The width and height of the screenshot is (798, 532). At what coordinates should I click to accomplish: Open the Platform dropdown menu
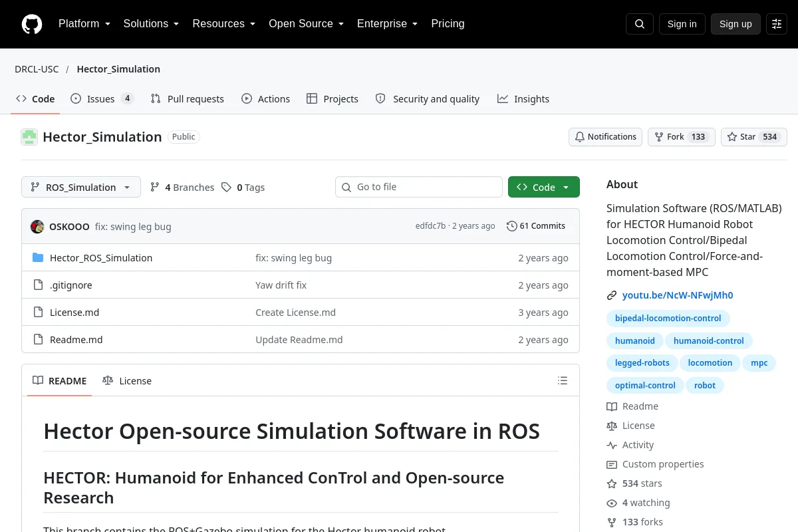(x=84, y=24)
